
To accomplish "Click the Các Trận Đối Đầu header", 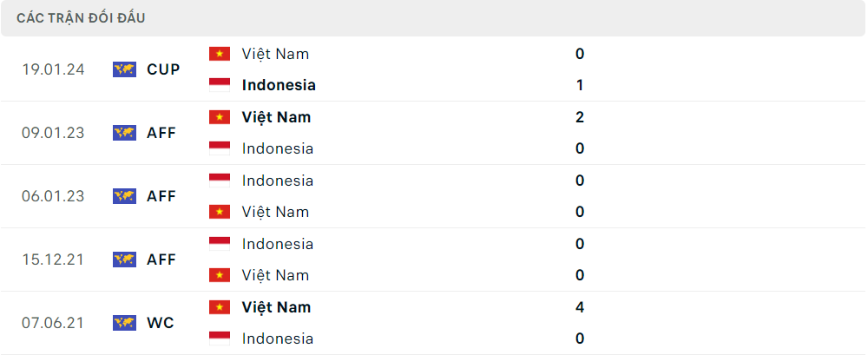I will coord(81,17).
